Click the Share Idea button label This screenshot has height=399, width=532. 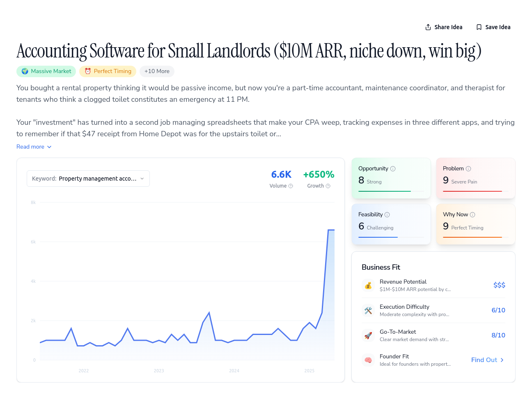pyautogui.click(x=448, y=27)
